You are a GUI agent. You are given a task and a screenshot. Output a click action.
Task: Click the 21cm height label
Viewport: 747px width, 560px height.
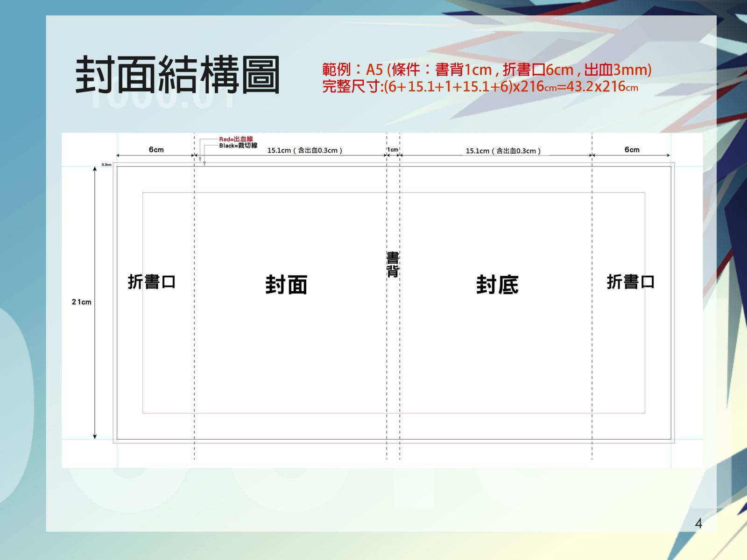pos(82,302)
